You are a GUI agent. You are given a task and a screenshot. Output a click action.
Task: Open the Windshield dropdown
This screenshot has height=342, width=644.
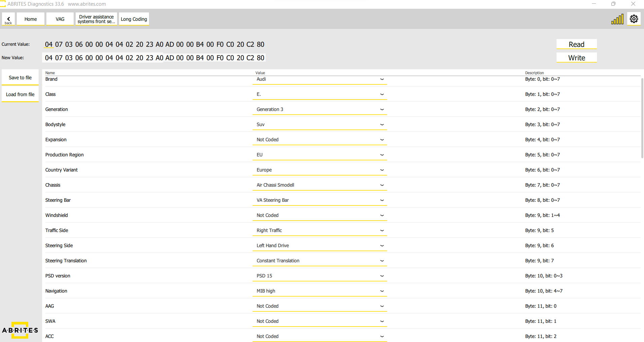point(320,216)
